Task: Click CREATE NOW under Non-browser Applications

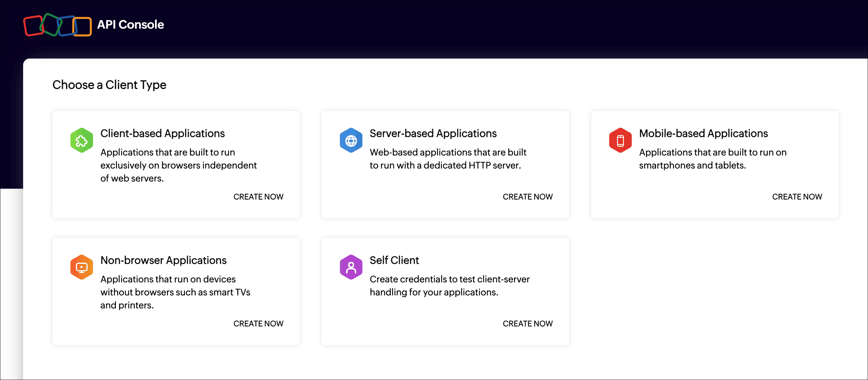Action: (258, 323)
